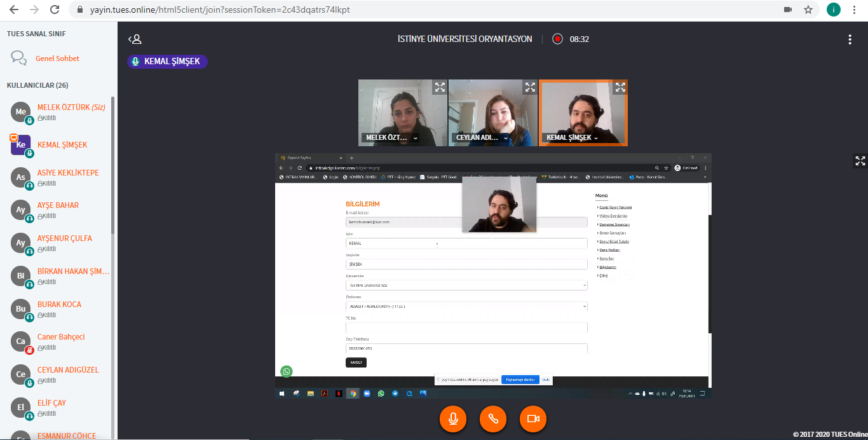Fullscreen CEYLAN ADIGÜZEL's webcam video
Viewport: 868px width, 440px height.
coord(530,88)
